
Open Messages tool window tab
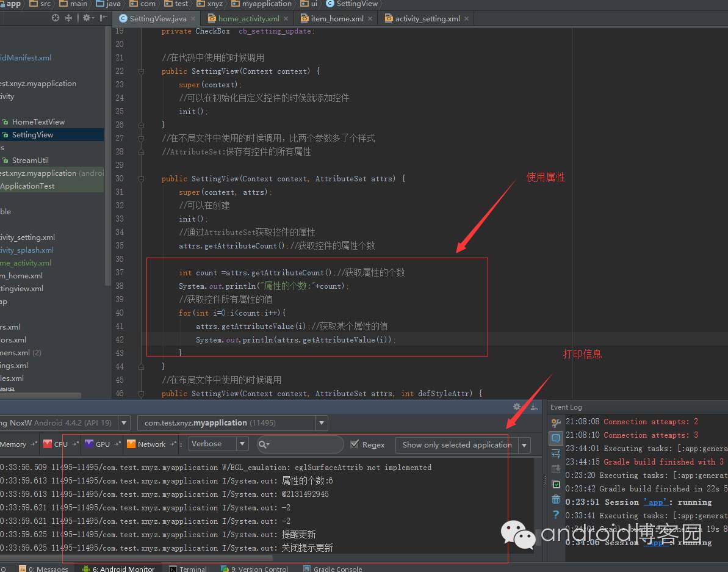pyautogui.click(x=44, y=568)
